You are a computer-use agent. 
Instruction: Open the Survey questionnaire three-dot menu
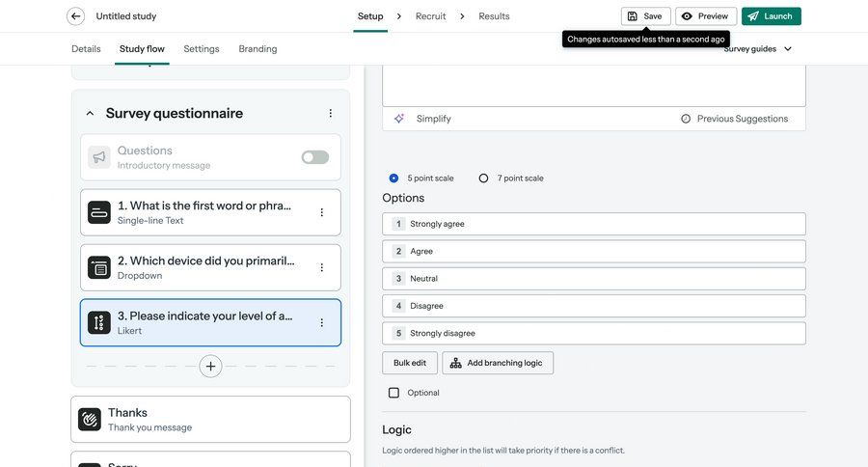click(330, 113)
